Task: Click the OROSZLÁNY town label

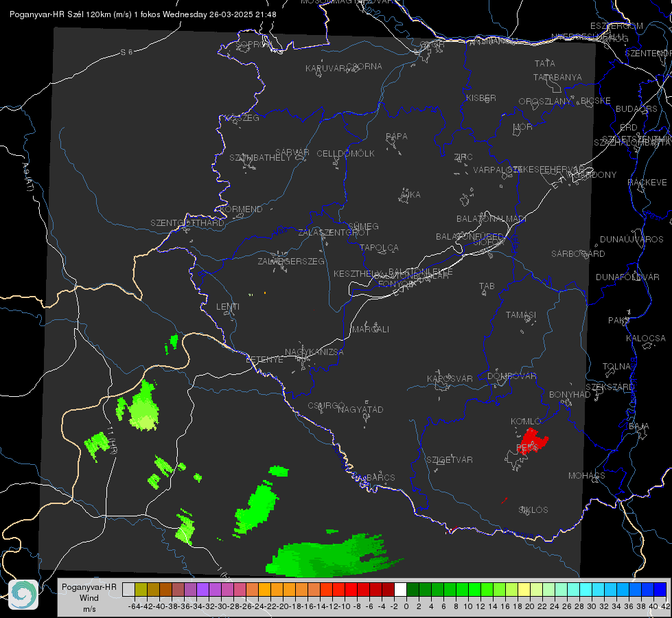Action: pos(545,102)
